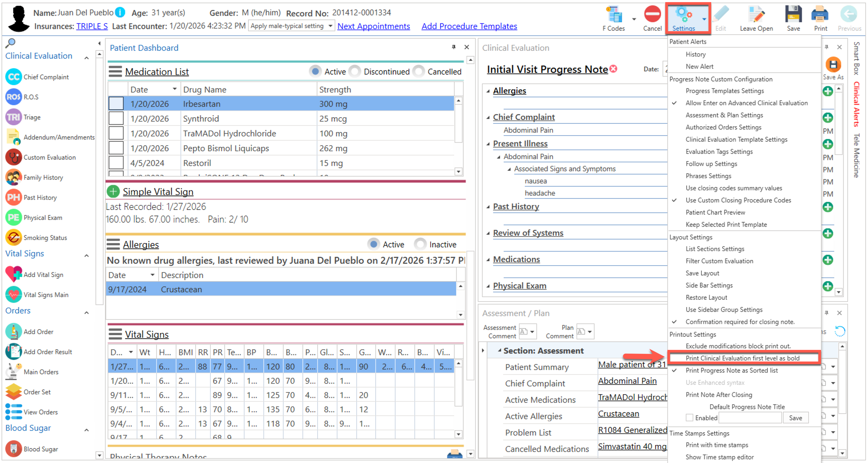The image size is (868, 463).
Task: Open the sidebar search magnifier
Action: 11,43
